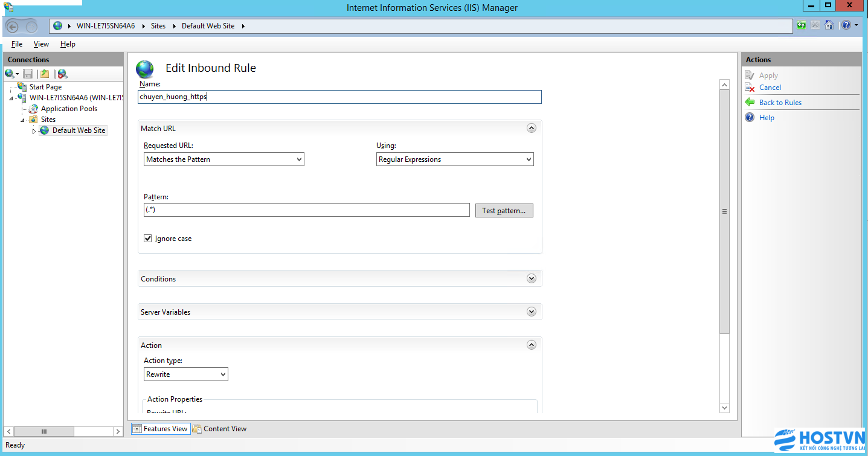Click the WIN-LE7I5SN64A6 breadcrumb in address bar
Image resolution: width=868 pixels, height=456 pixels.
[x=106, y=26]
